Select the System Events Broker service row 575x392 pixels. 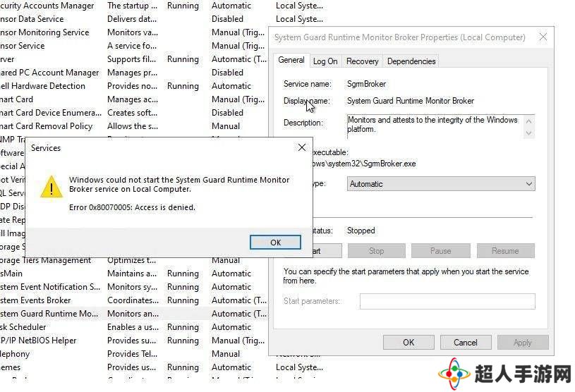pyautogui.click(x=134, y=300)
